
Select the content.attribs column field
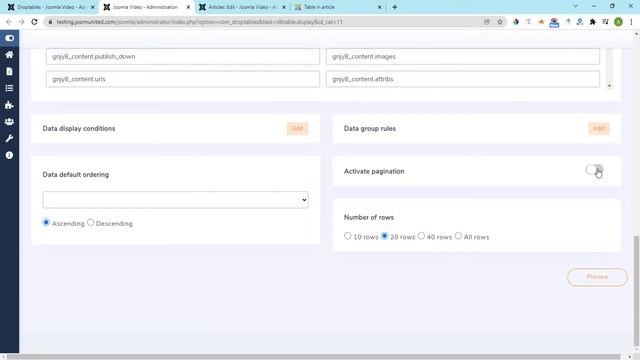point(463,79)
